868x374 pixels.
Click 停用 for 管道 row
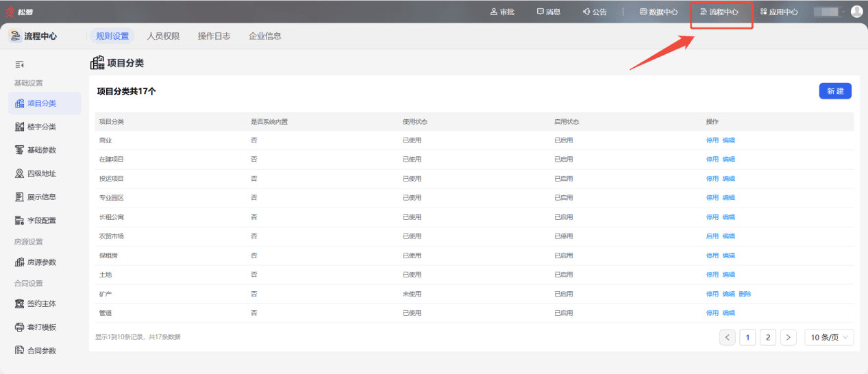[712, 313]
